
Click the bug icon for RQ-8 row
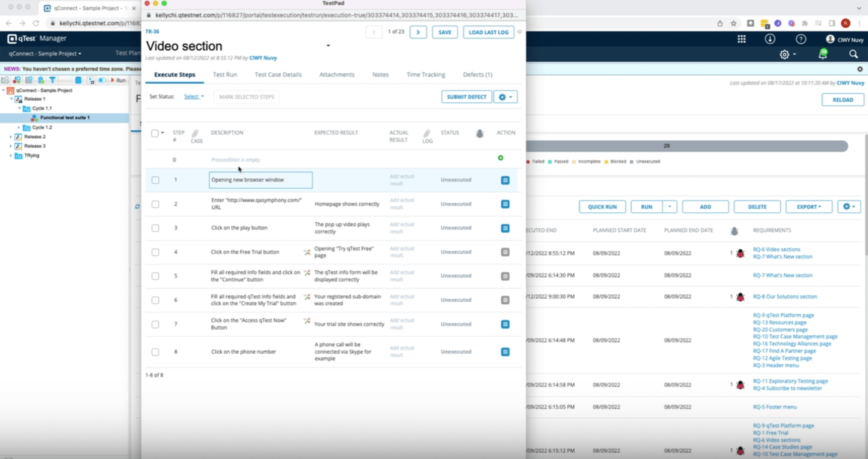740,297
